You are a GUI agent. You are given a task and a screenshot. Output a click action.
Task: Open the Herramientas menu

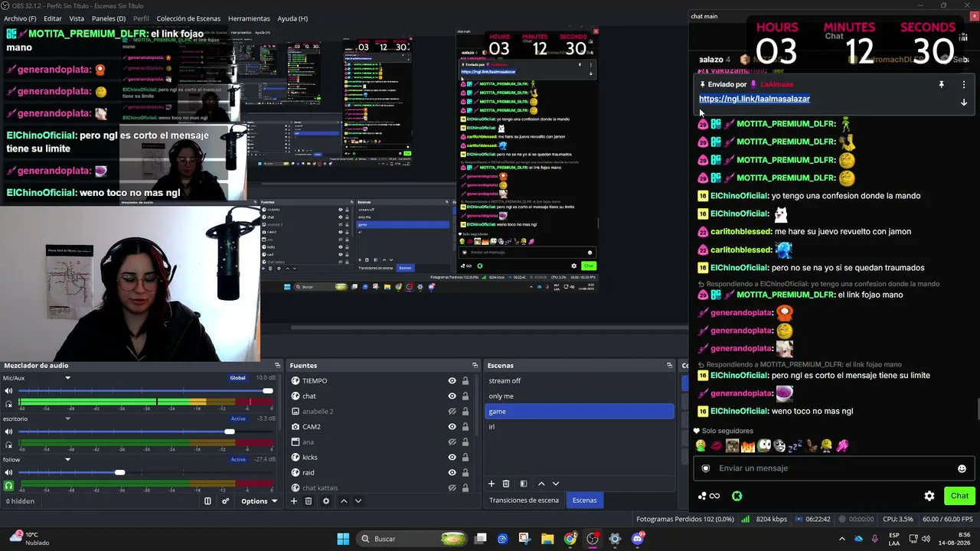click(x=249, y=18)
